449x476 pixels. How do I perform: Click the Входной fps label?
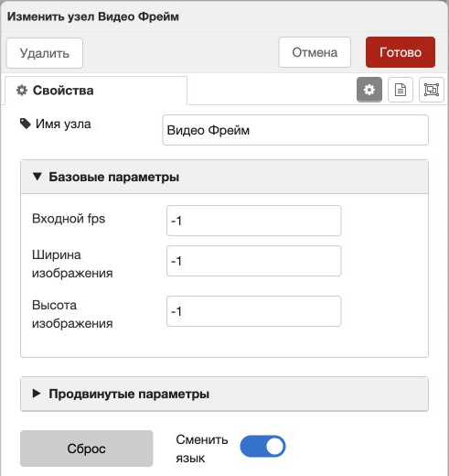pos(69,219)
